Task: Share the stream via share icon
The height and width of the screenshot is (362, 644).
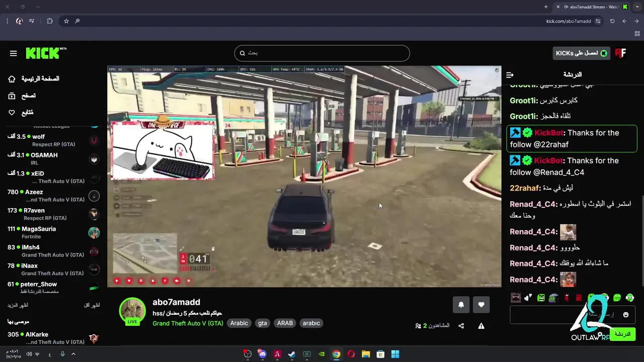Action: point(461,326)
